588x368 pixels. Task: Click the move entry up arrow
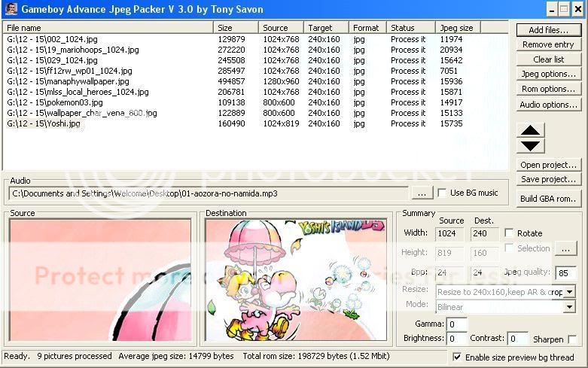(x=531, y=130)
